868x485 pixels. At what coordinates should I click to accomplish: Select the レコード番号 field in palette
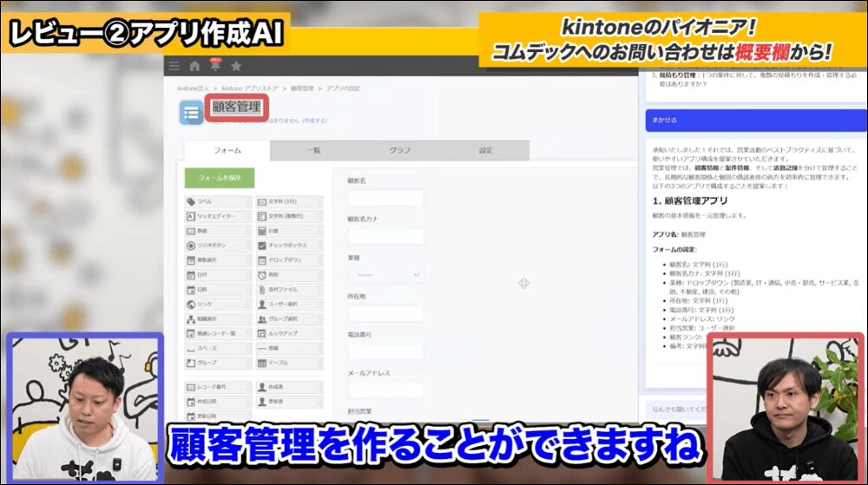[218, 387]
